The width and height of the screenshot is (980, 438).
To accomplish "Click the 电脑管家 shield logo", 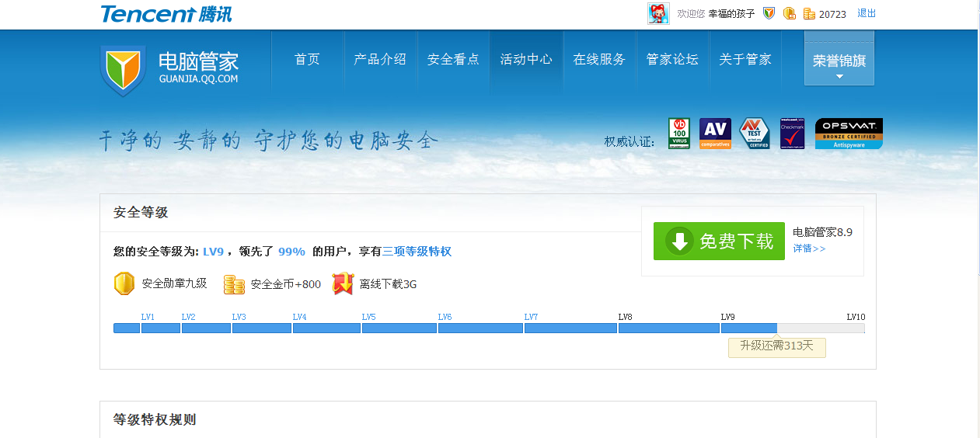I will coord(123,71).
